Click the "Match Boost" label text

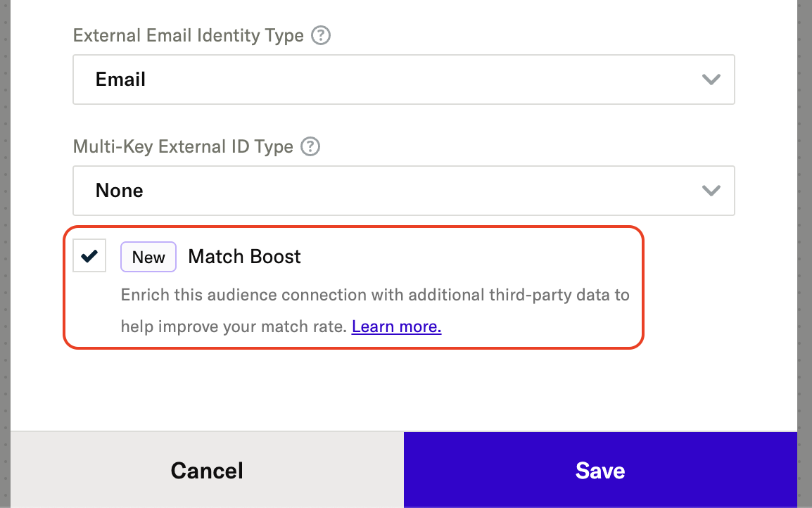click(x=244, y=257)
